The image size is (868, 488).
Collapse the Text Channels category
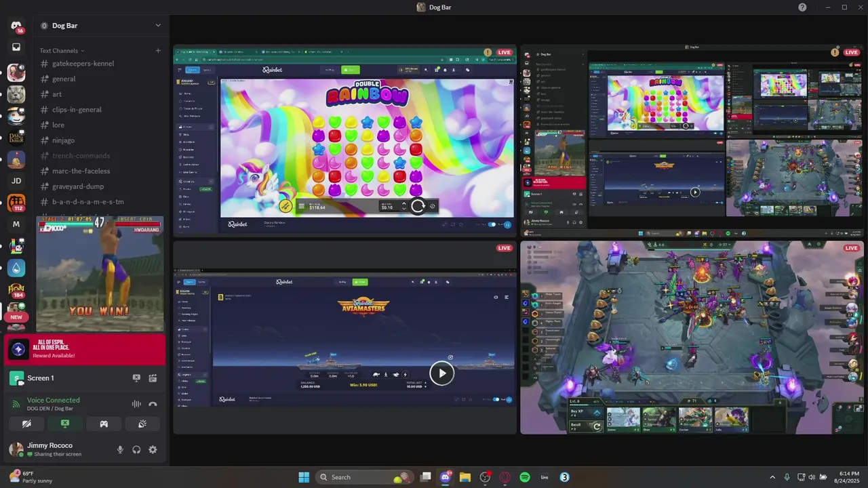tap(62, 51)
